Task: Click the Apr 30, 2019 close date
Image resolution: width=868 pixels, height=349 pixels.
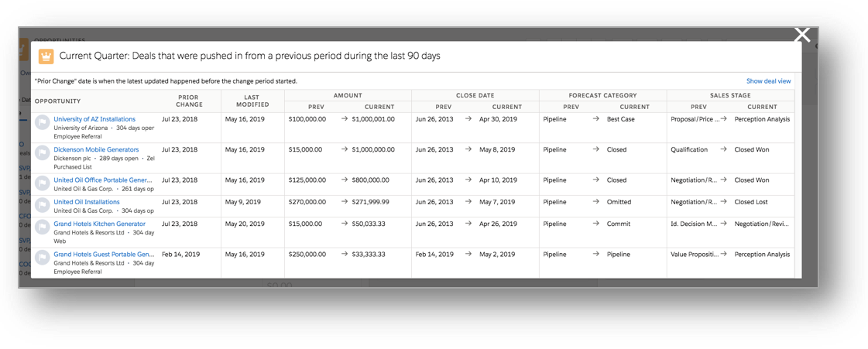Action: (498, 119)
